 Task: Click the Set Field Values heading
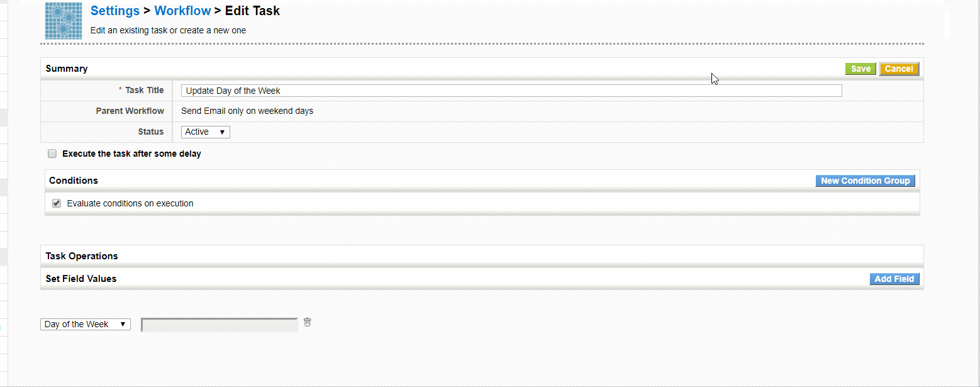(81, 279)
